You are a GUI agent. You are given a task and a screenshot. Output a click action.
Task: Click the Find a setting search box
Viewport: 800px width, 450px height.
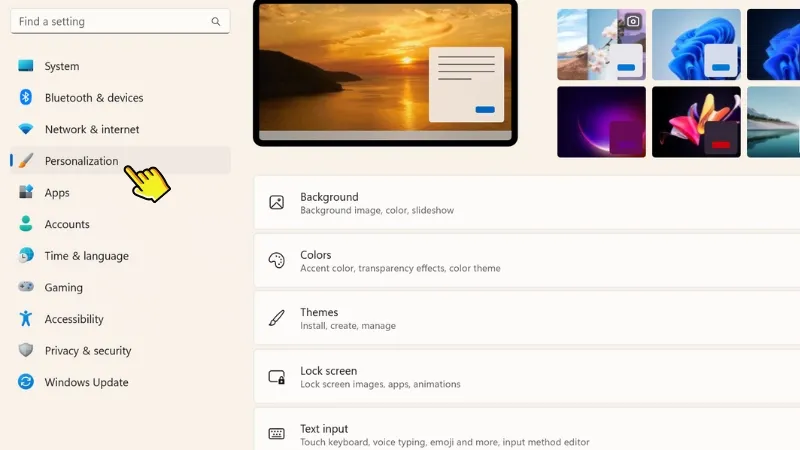[110, 21]
